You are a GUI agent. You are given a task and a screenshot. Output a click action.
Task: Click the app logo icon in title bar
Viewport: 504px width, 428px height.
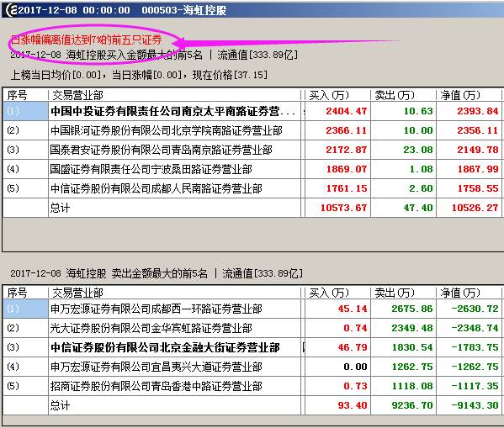pos(11,9)
